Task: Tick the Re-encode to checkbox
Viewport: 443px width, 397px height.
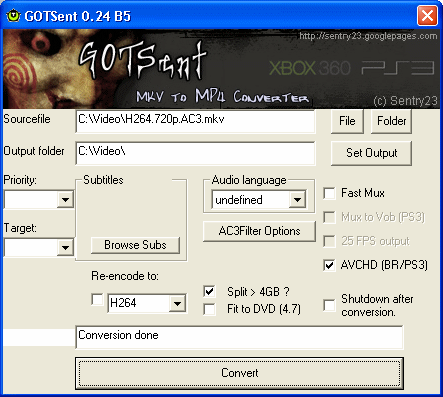Action: click(97, 299)
